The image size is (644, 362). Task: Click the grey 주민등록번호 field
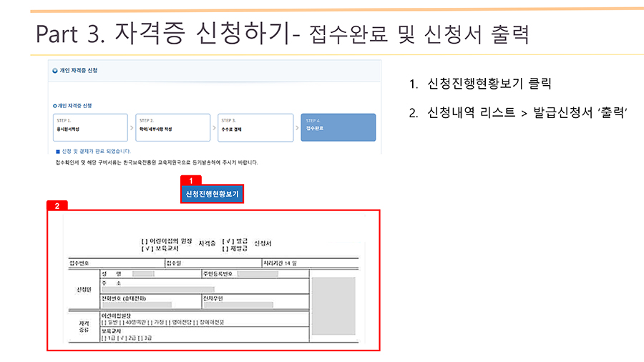[258, 274]
